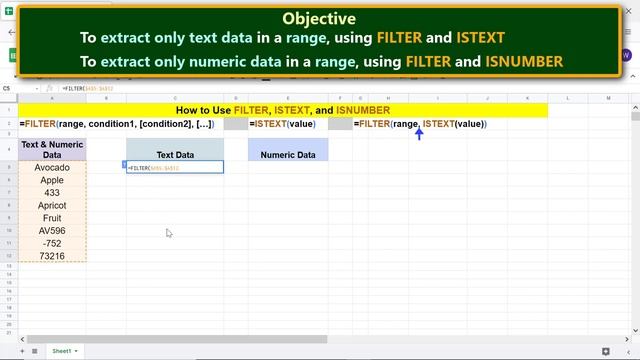Viewport: 640px width, 360px height.
Task: Select cell with =FILTER(range, condition1 syntax
Action: tap(117, 124)
